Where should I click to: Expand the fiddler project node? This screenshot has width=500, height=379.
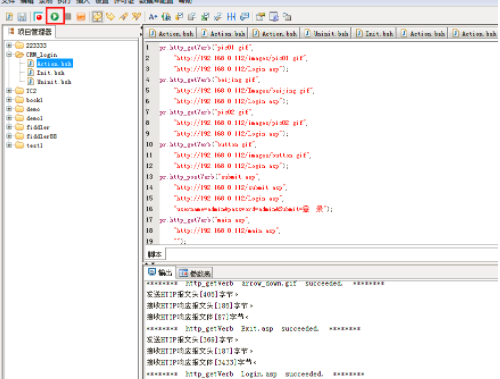tap(9, 127)
